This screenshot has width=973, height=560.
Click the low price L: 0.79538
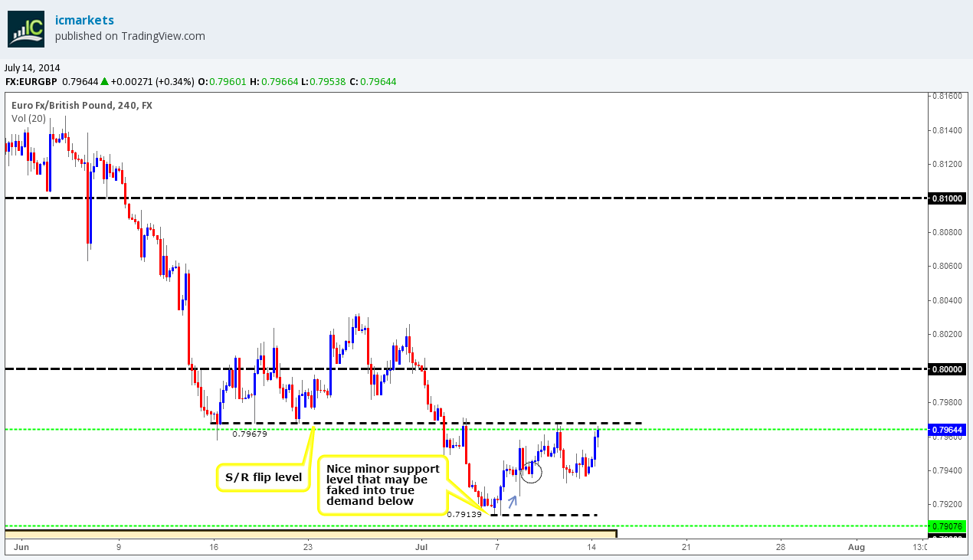[324, 81]
